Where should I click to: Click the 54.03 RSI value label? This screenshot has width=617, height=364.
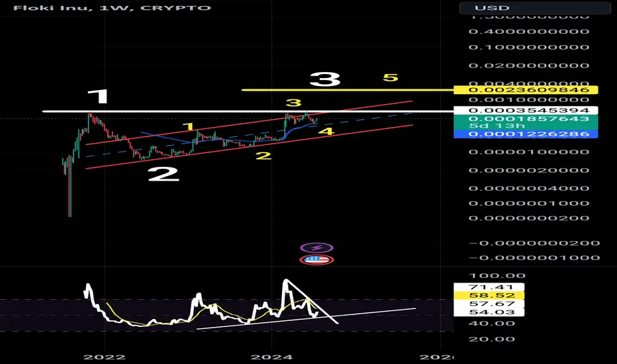click(489, 312)
